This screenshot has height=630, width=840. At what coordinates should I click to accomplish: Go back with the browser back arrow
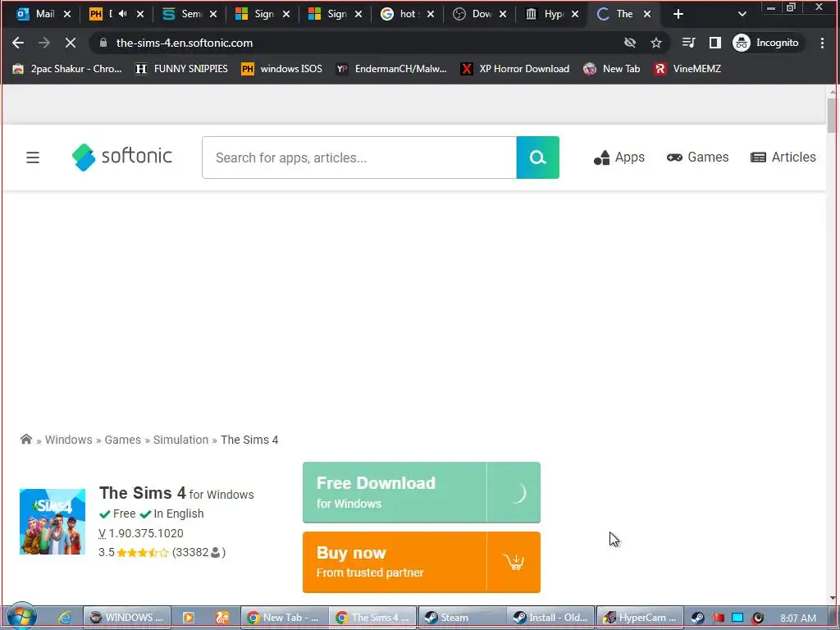point(18,43)
